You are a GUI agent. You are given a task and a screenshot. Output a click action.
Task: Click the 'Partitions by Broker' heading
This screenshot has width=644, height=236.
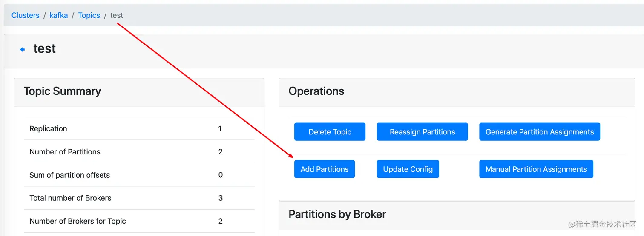coord(337,214)
